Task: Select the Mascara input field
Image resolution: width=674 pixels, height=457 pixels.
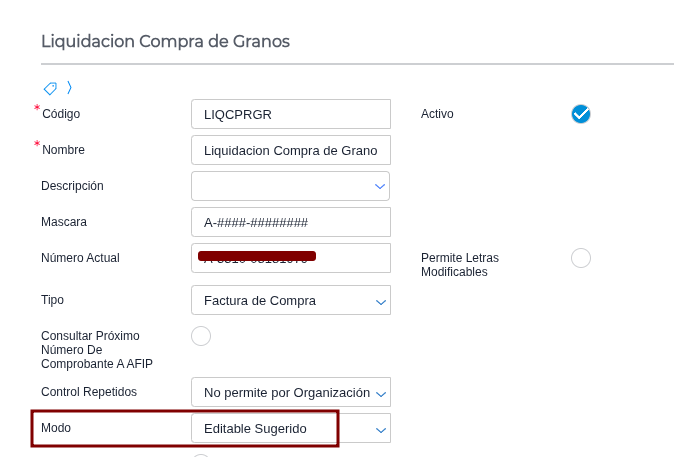Action: coord(291,222)
